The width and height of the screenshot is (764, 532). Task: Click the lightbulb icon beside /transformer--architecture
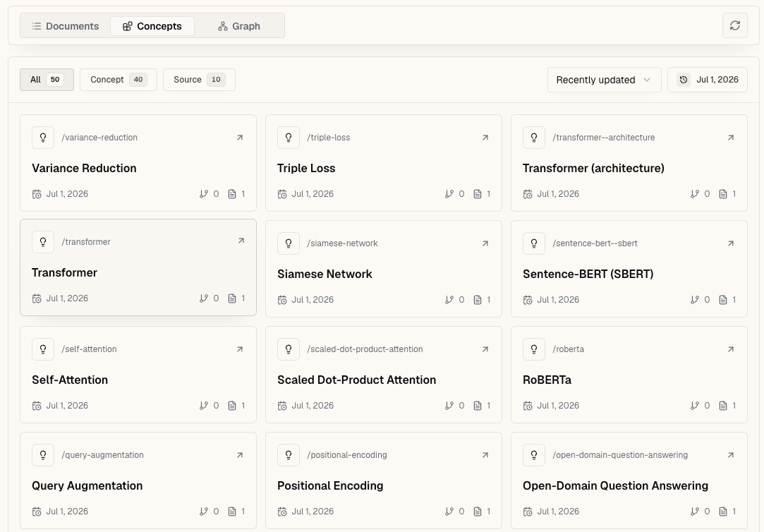(534, 138)
